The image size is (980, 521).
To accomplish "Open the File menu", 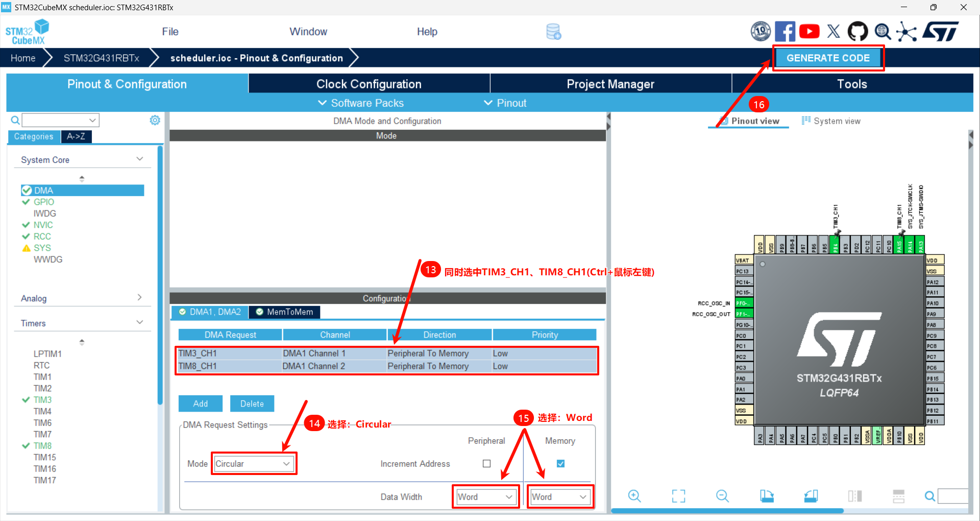I will coord(170,32).
